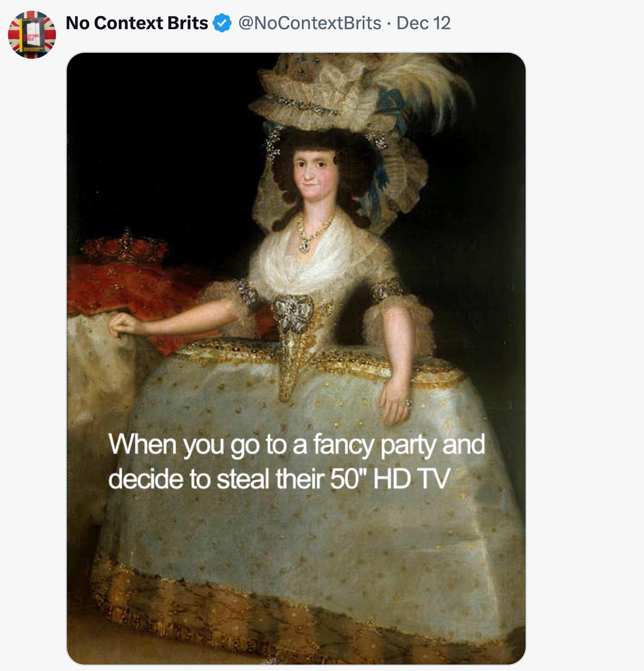
Task: Click the blue verified badge
Action: [x=222, y=23]
